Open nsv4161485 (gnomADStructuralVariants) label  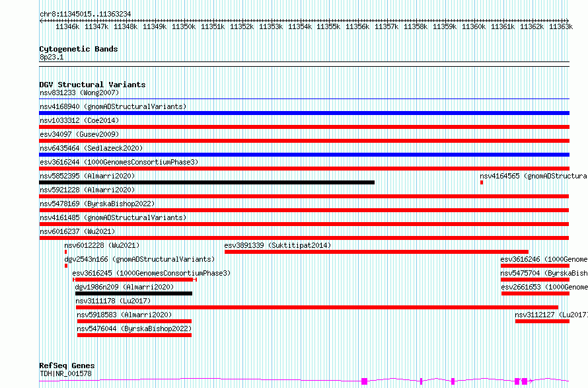tap(113, 217)
